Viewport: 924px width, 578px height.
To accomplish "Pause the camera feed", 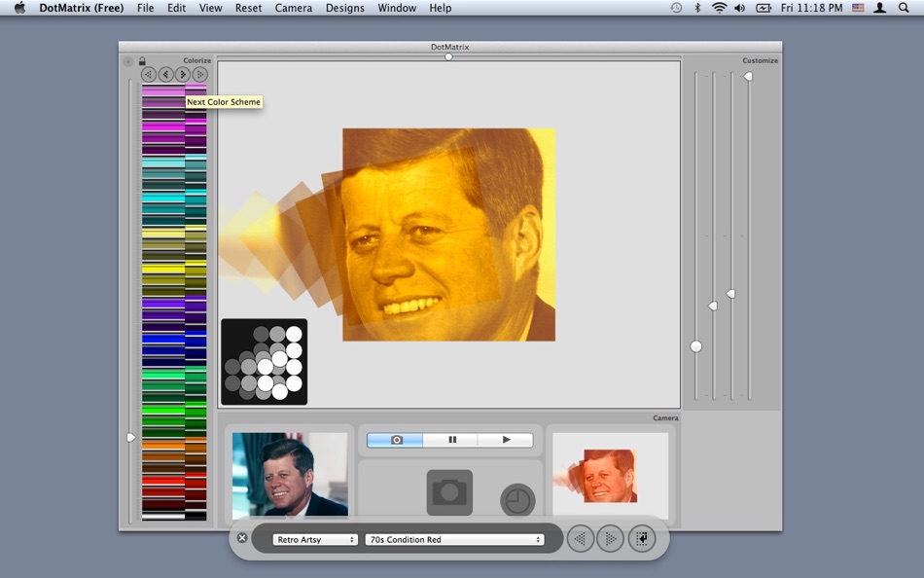I will (x=452, y=440).
